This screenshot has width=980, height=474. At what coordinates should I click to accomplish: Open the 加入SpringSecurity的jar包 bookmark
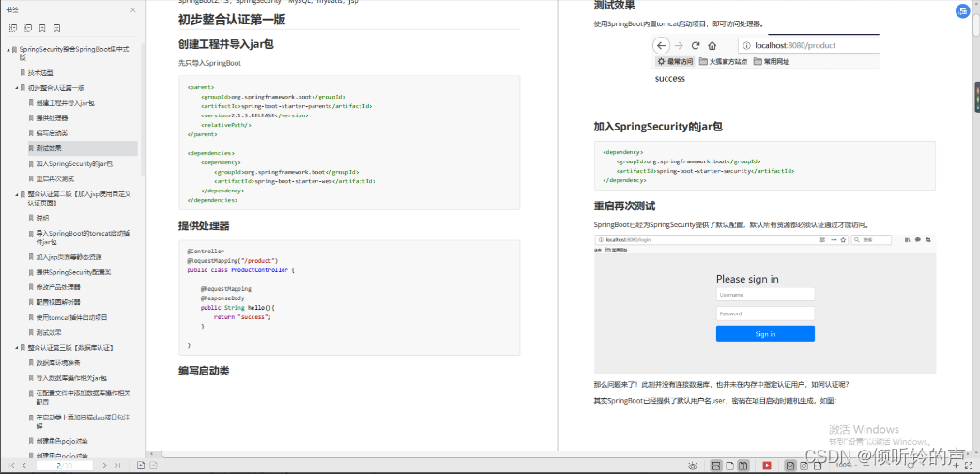[x=74, y=164]
